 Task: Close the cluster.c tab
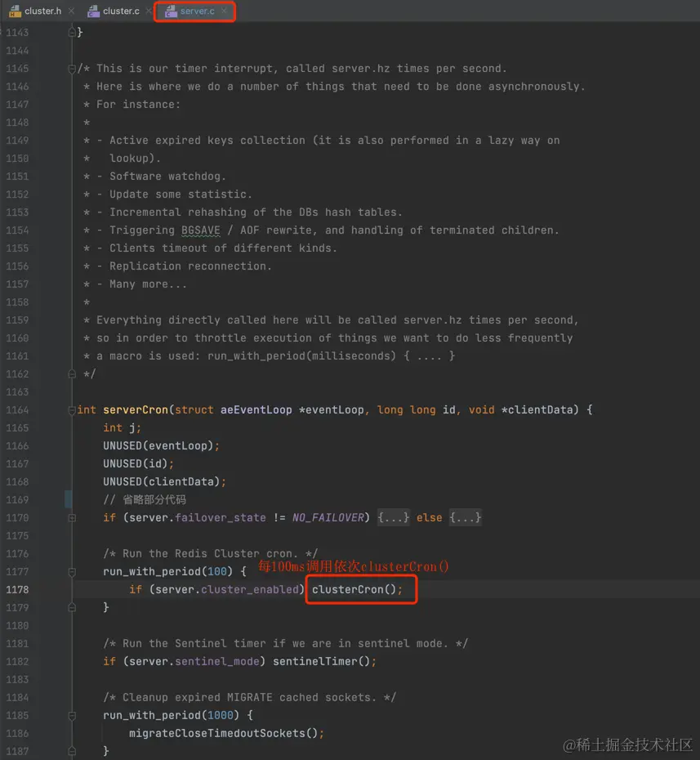148,11
